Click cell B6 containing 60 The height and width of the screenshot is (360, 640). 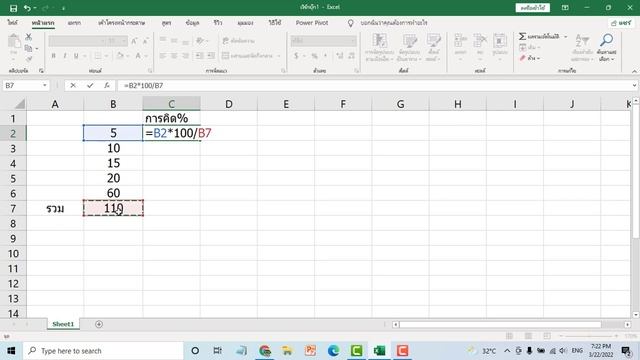(113, 193)
